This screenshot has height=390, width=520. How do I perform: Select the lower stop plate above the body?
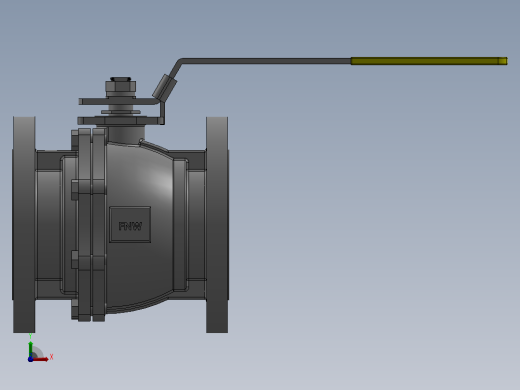pos(121,121)
